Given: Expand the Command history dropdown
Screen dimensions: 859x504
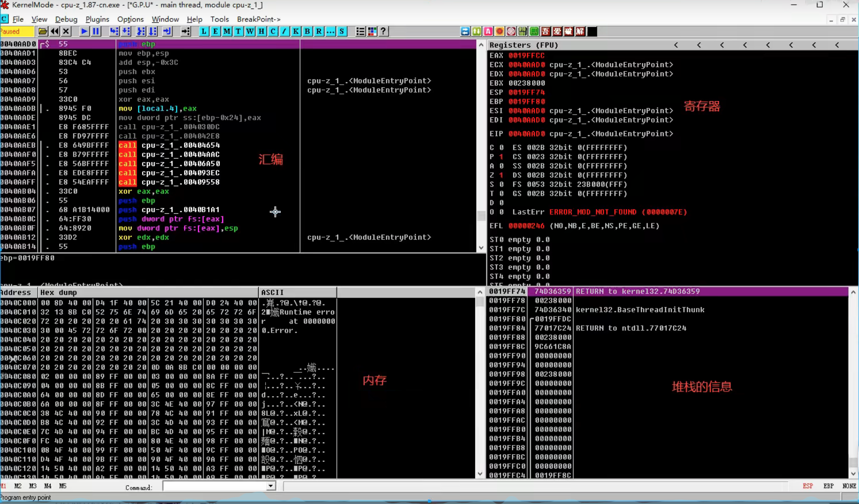Looking at the screenshot, I should pyautogui.click(x=271, y=487).
